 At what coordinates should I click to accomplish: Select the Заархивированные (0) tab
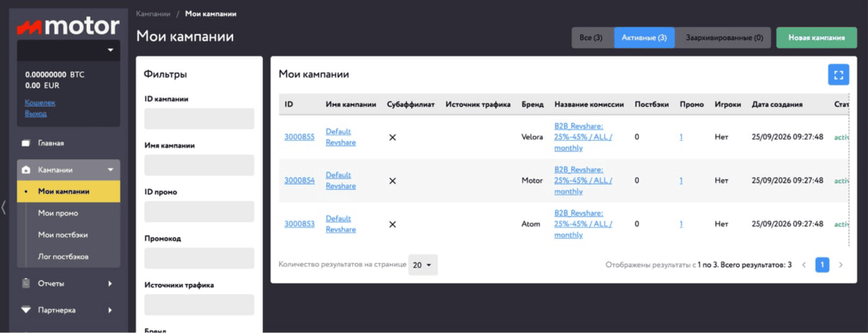723,38
